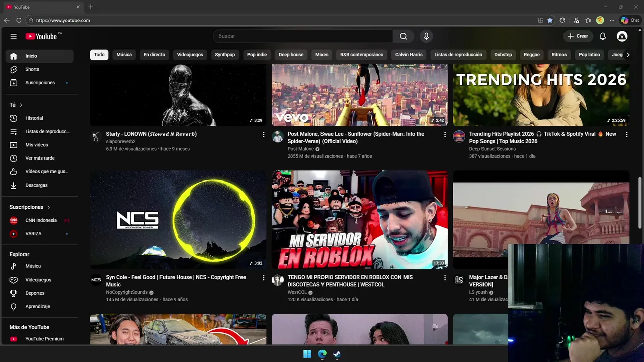Open the notifications bell
644x362 pixels.
click(603, 36)
